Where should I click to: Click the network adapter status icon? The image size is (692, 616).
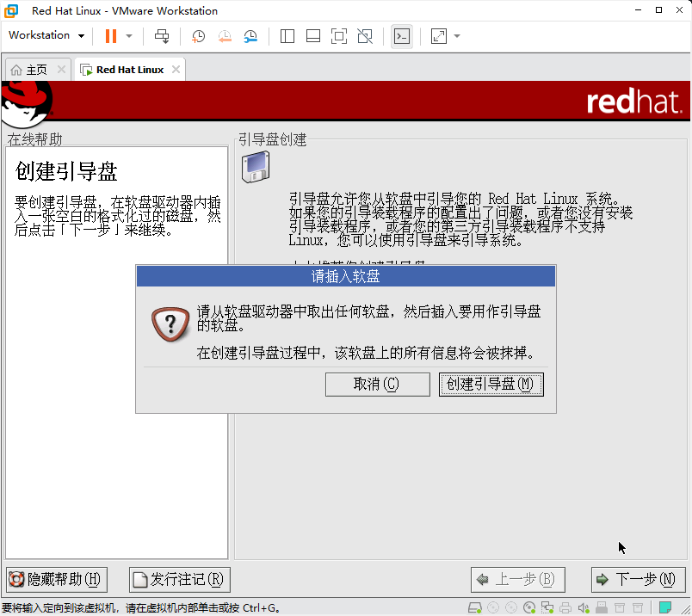tap(548, 607)
